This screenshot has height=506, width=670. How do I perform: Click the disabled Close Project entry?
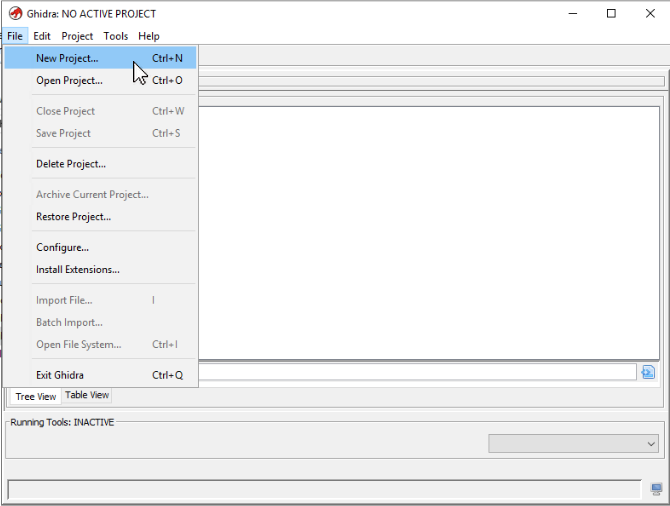click(x=100, y=111)
